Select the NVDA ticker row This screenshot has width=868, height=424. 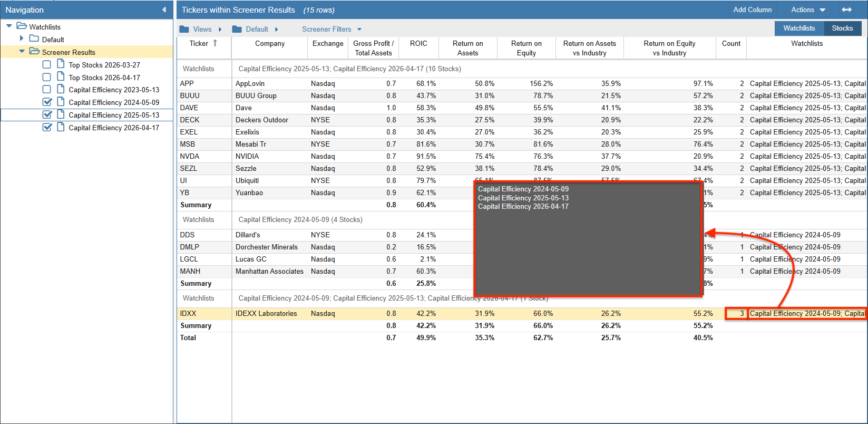(188, 157)
